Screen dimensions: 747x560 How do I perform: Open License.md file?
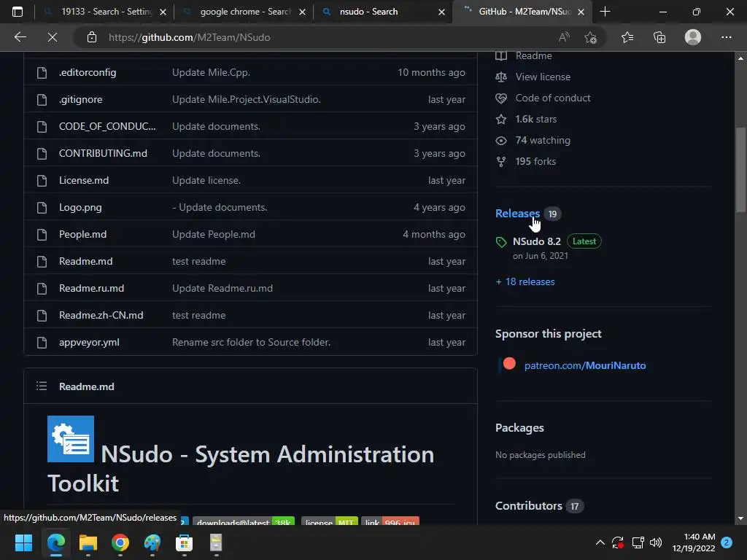pos(84,181)
